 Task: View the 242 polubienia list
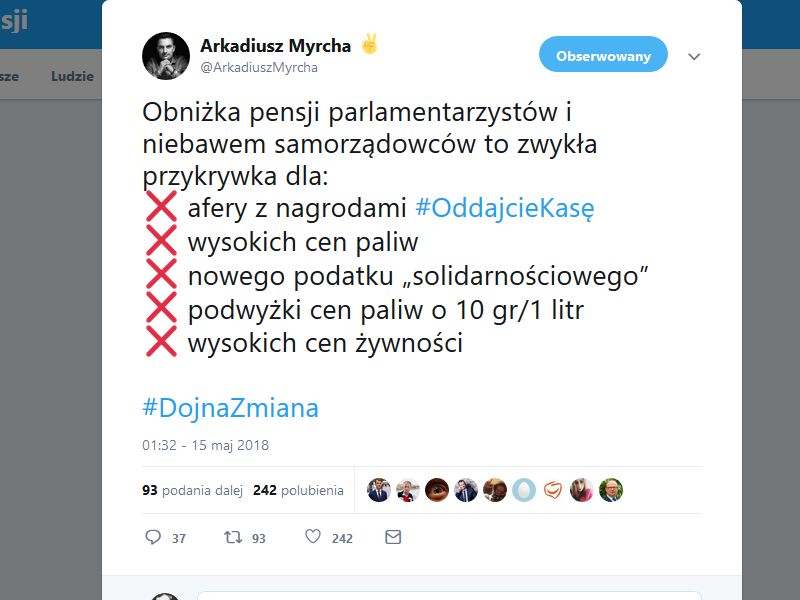pyautogui.click(x=298, y=490)
